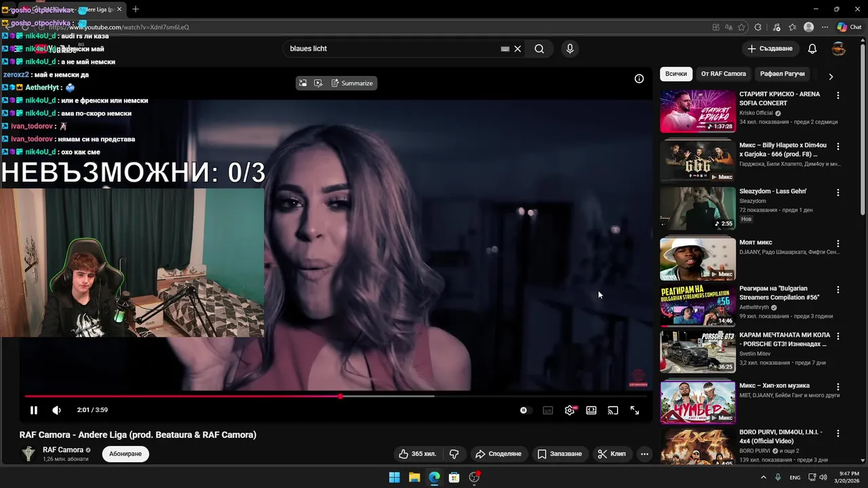Viewport: 868px width, 488px height.
Task: Subscribe using the Абониране button
Action: (x=125, y=453)
